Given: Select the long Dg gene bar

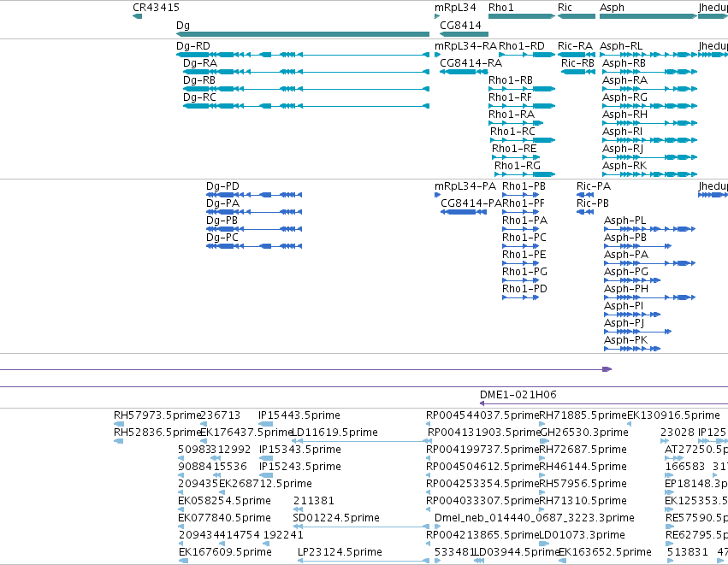Looking at the screenshot, I should 303,34.
